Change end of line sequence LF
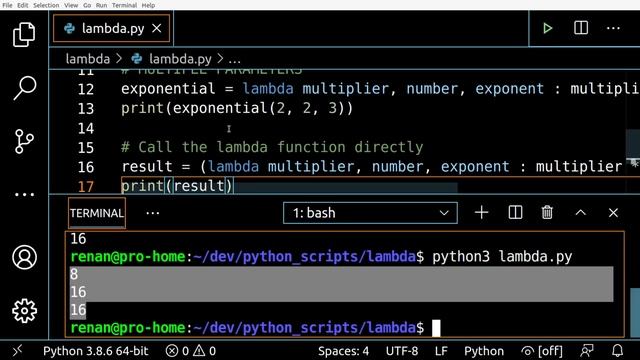Screen dimensions: 640x360 click(441, 351)
